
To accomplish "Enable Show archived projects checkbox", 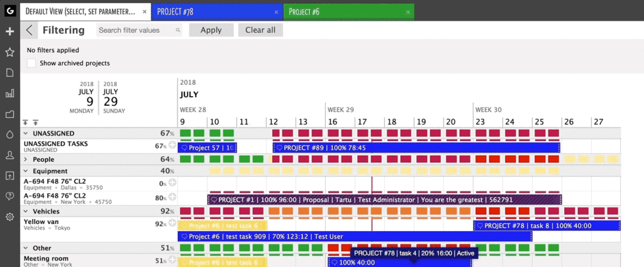I will pos(31,64).
